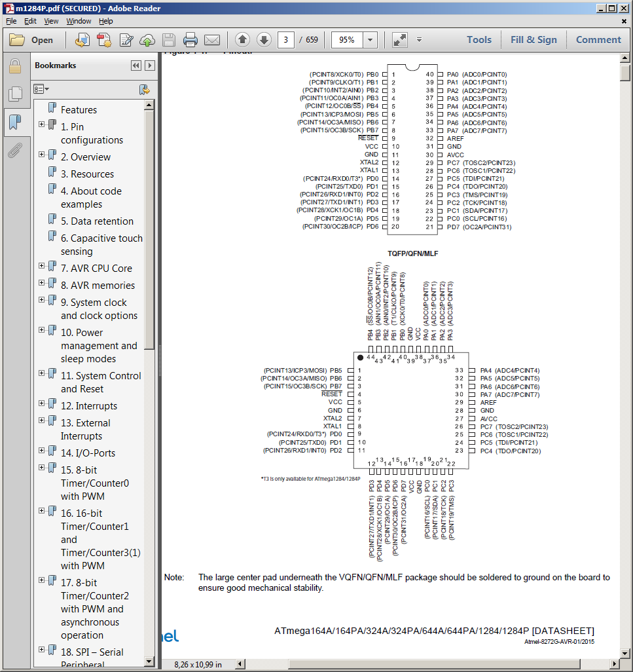This screenshot has width=633, height=672.
Task: Click the Email envelope icon
Action: tap(212, 40)
